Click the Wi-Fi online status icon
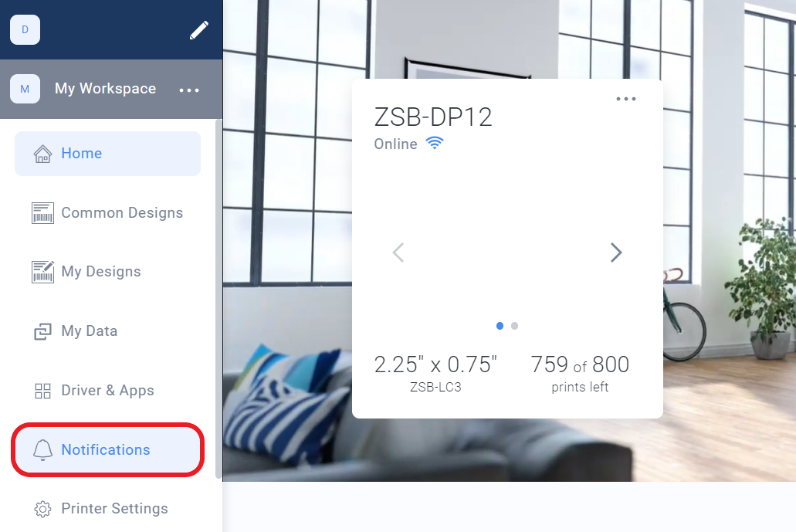This screenshot has width=796, height=532. click(435, 143)
